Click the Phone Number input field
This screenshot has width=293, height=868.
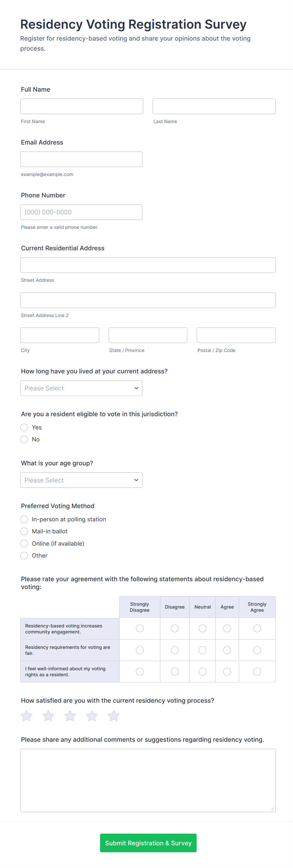click(81, 212)
